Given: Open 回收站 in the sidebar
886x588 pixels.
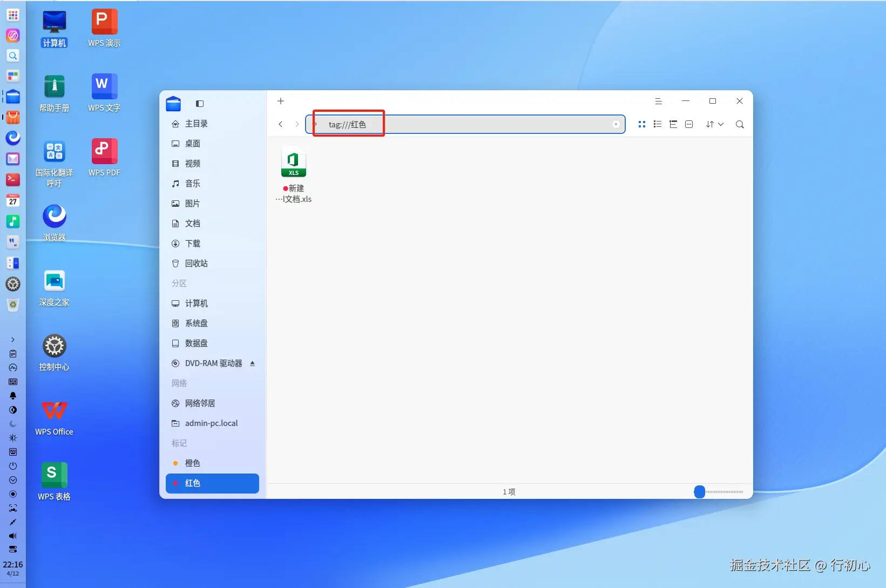Looking at the screenshot, I should [x=212, y=263].
